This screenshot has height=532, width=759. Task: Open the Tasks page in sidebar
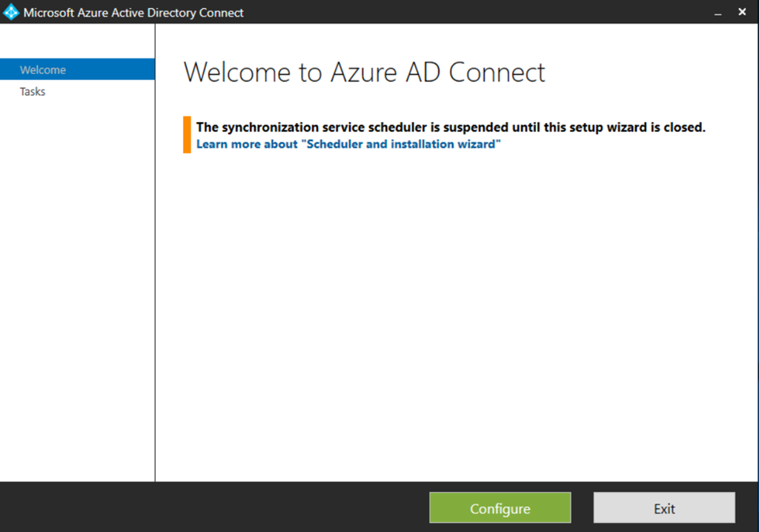point(33,92)
